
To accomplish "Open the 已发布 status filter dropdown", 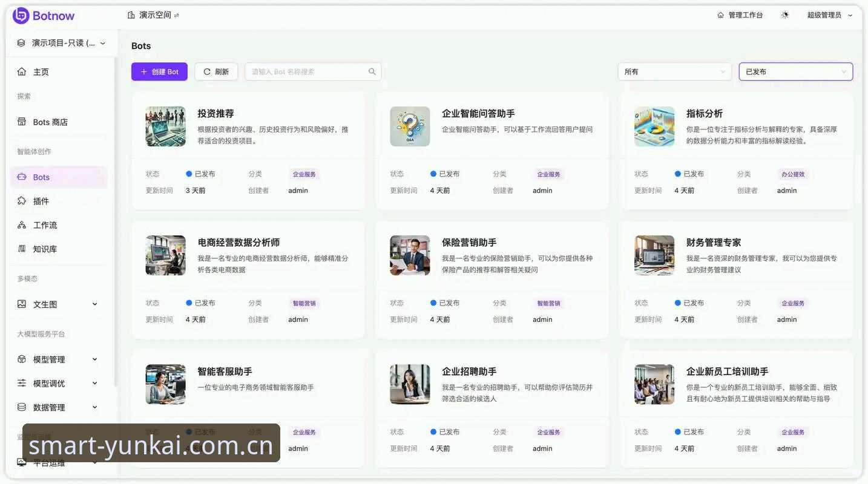I will [x=796, y=71].
